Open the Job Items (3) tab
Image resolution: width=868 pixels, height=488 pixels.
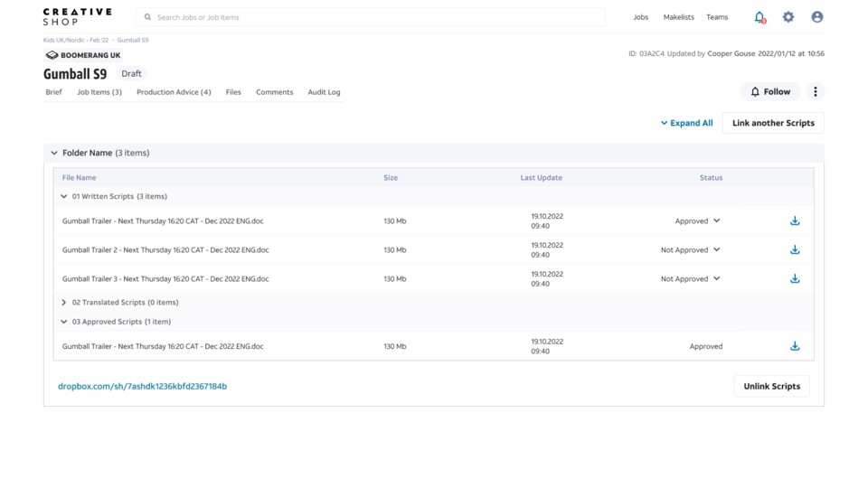99,92
